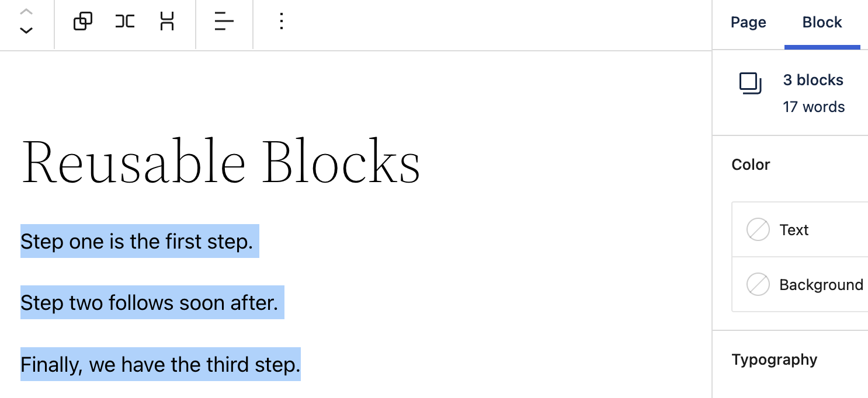Click the Color panel heading
The image size is (868, 398).
751,165
